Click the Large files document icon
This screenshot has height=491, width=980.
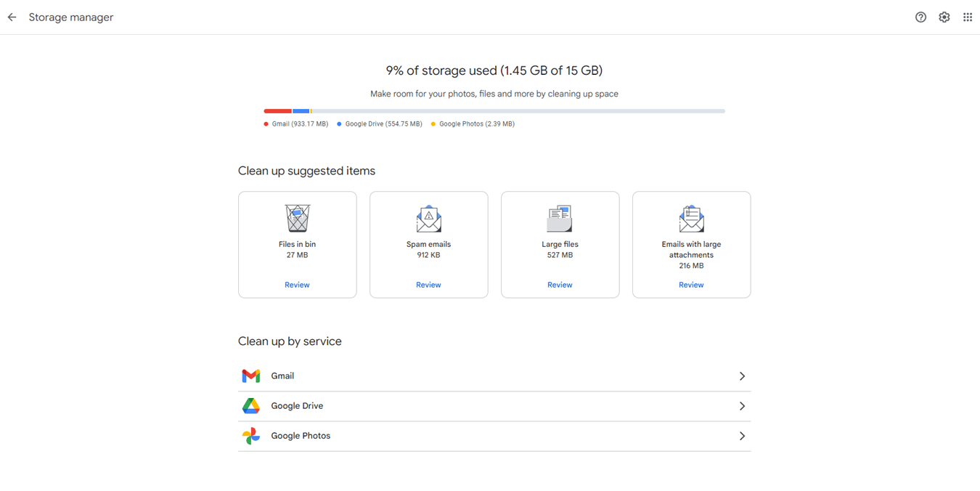[560, 218]
